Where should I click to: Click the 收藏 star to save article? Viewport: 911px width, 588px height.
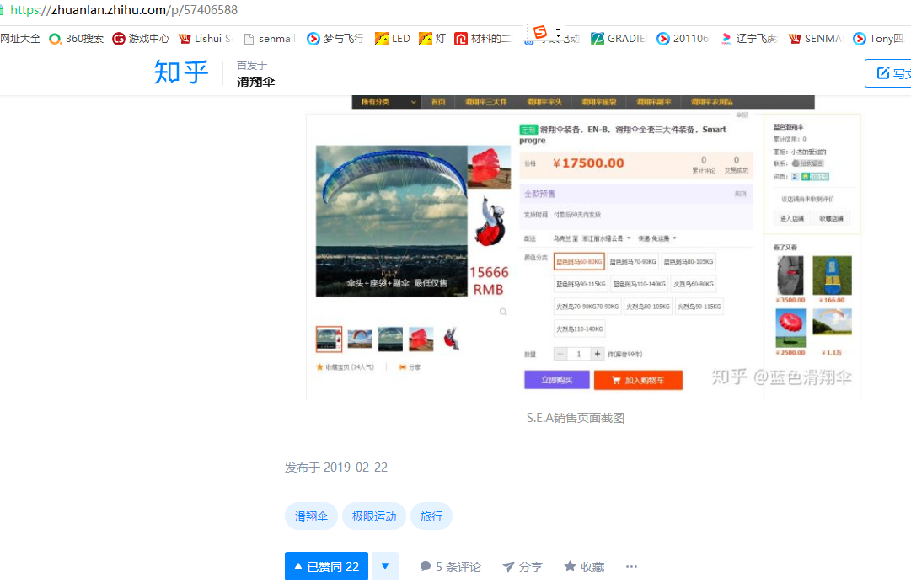pos(584,566)
